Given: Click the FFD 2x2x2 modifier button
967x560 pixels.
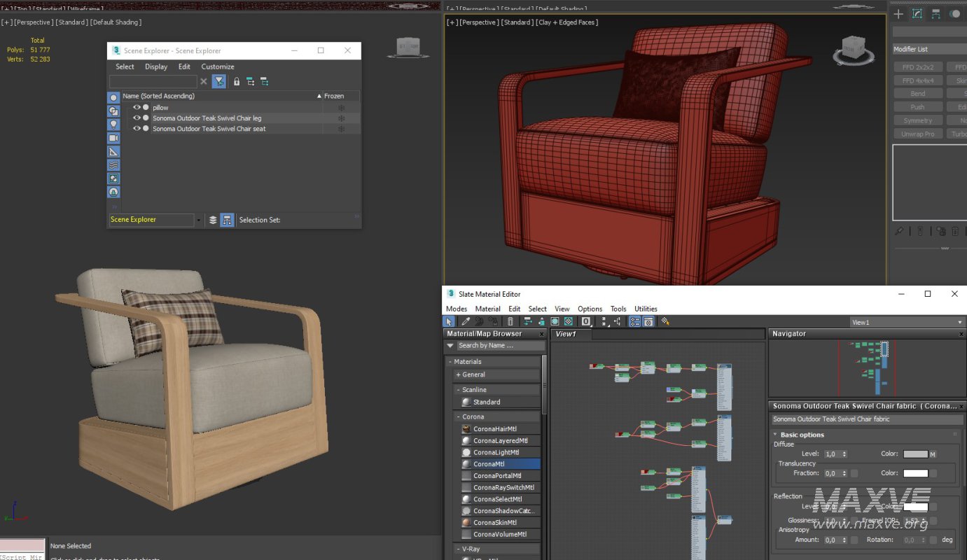Looking at the screenshot, I should [x=917, y=67].
